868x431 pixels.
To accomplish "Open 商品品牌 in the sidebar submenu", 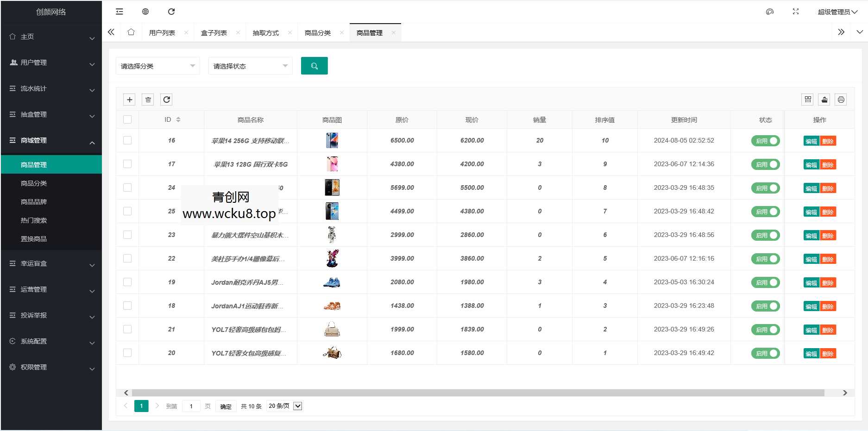I will 34,202.
